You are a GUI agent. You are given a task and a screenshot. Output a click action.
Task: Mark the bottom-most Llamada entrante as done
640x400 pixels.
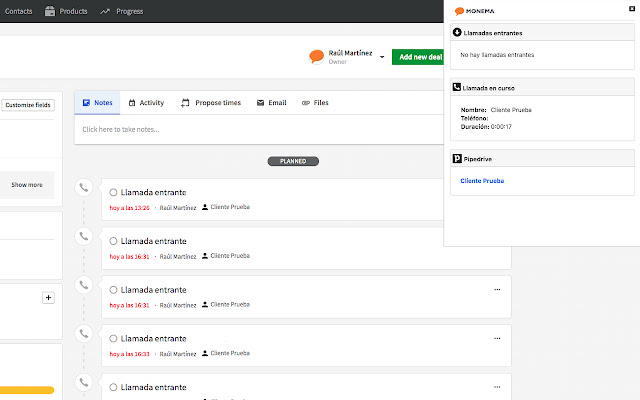coord(113,387)
